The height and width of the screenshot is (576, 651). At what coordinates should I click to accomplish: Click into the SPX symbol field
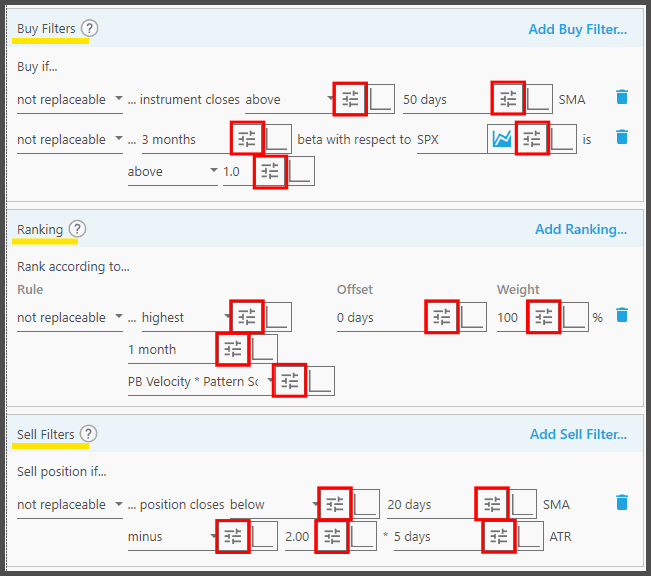452,140
